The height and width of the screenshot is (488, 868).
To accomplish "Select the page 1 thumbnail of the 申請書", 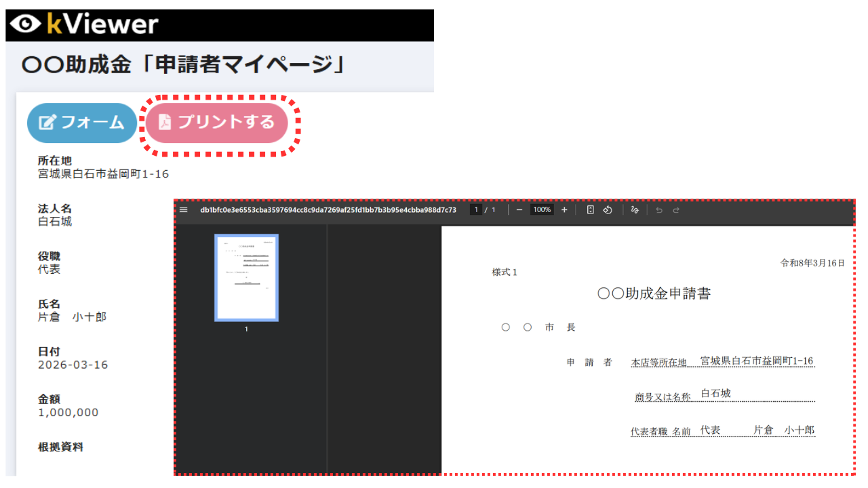I will pyautogui.click(x=246, y=279).
